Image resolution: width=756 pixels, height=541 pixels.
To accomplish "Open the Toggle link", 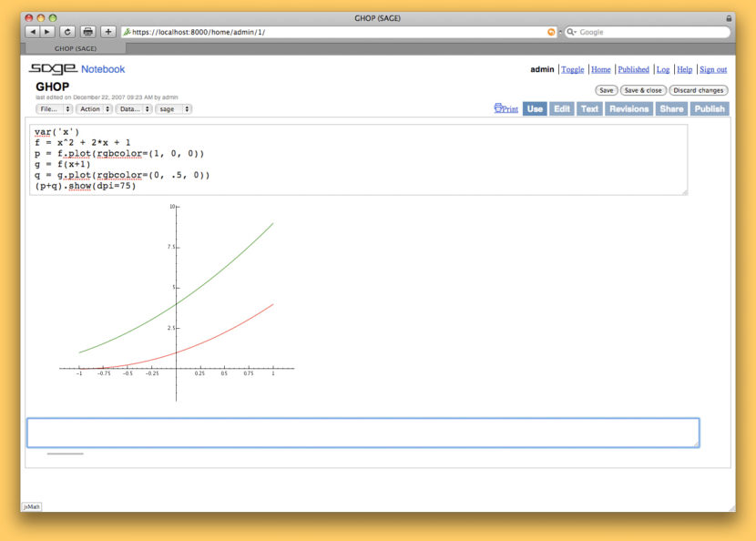I will tap(572, 69).
